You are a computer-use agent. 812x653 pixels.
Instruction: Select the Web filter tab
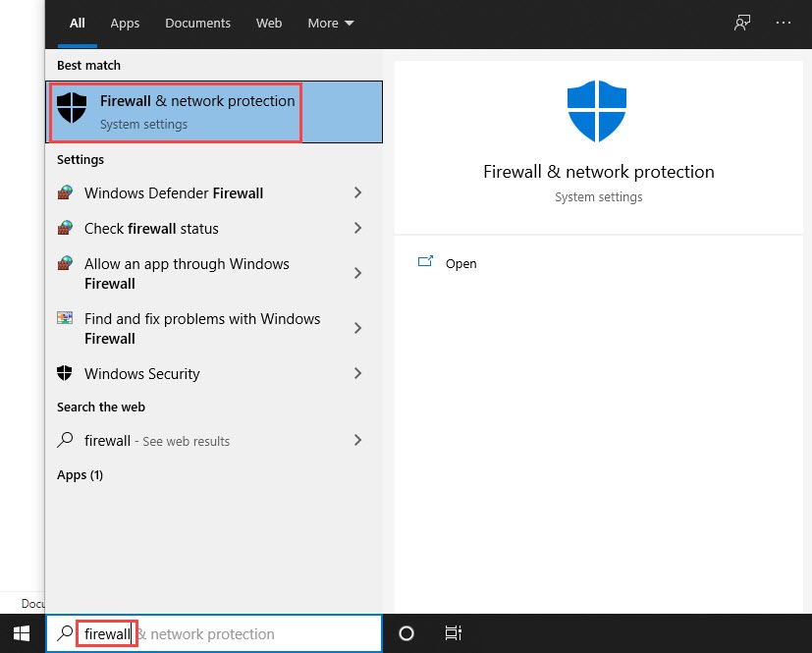click(x=269, y=23)
